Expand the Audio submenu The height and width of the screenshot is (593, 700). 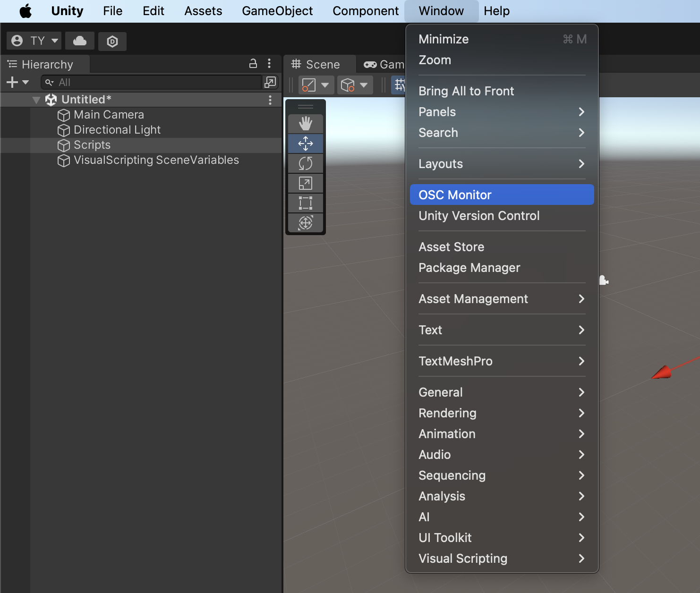502,455
